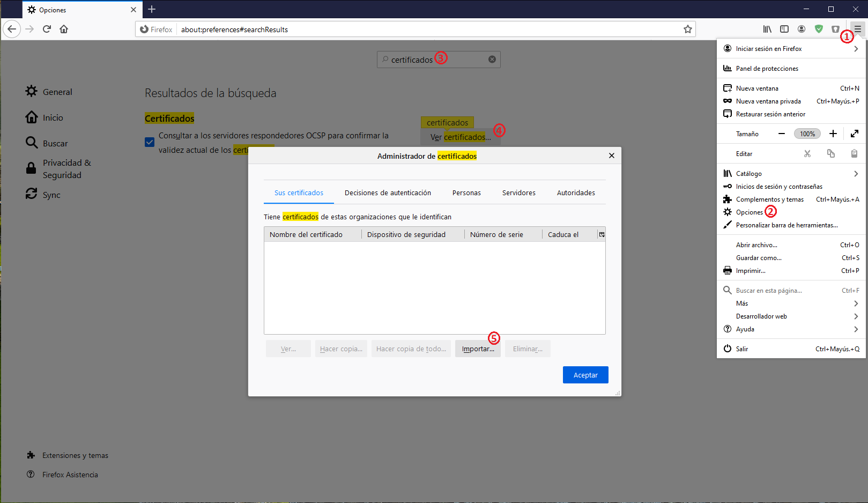Choose Restaurar sesión anterior

[792, 114]
